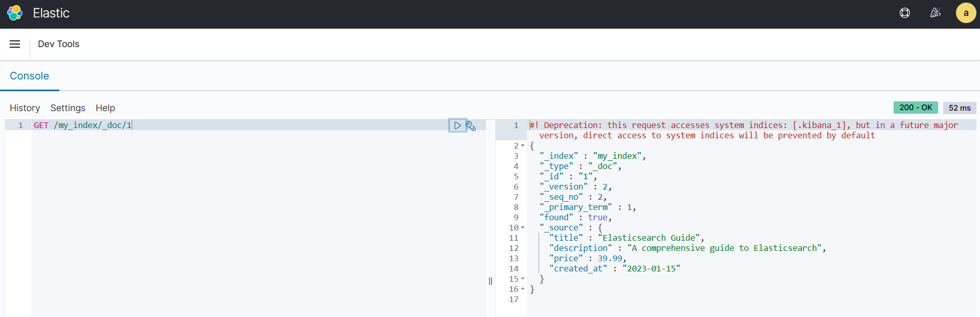Viewport: 980px width, 317px height.
Task: Open the navigation hamburger menu
Action: [15, 44]
